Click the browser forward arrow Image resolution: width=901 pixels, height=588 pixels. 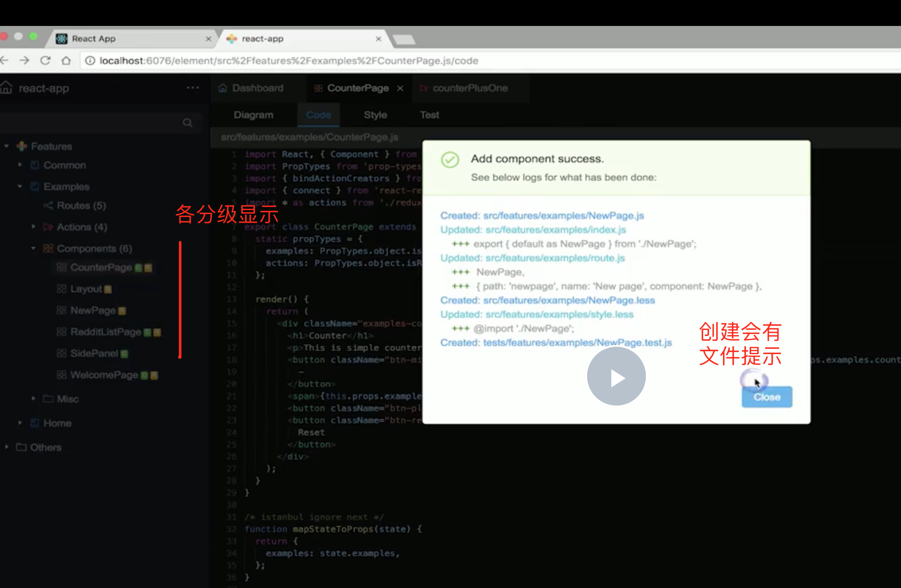pos(25,61)
